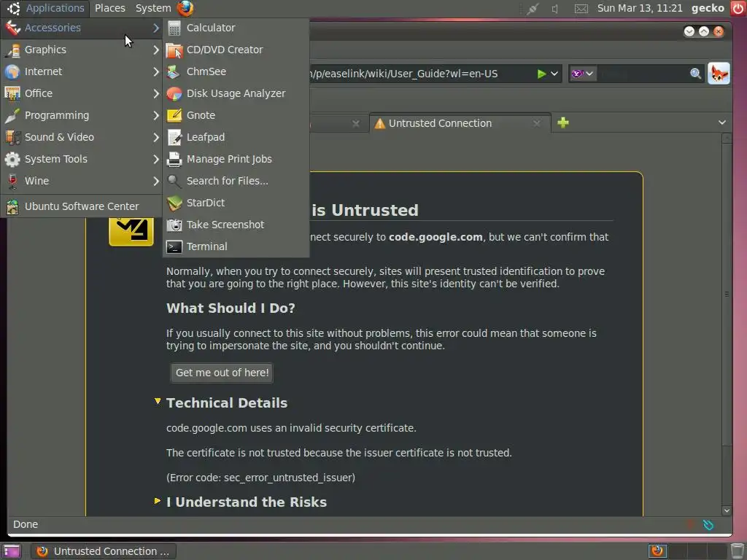Expand the System Tools submenu arrow
The image size is (747, 560).
156,159
